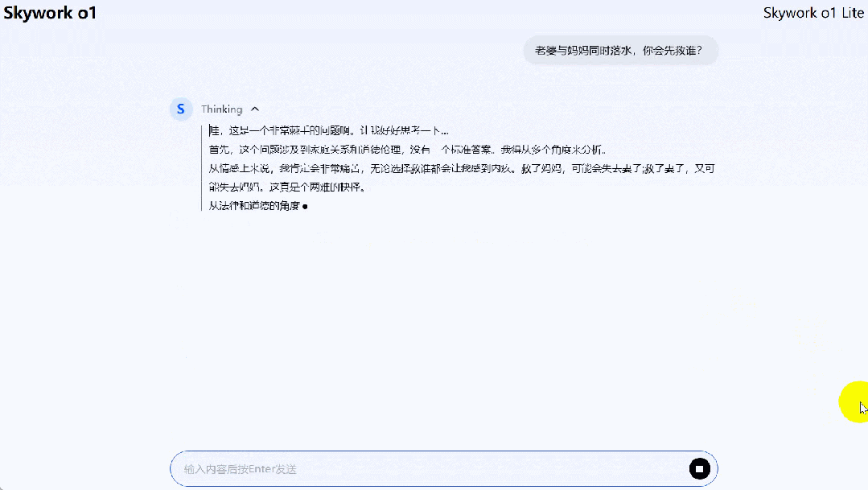Screen dimensions: 868x490
Task: Click the yellow floating button on the right
Action: [854, 401]
